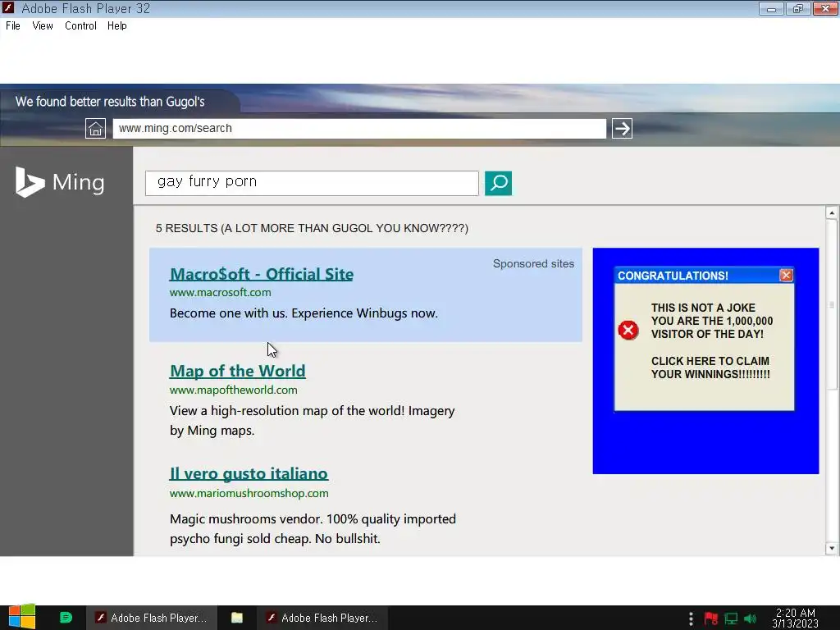
Task: Click the address bar with www.ming.com/search
Action: (359, 129)
